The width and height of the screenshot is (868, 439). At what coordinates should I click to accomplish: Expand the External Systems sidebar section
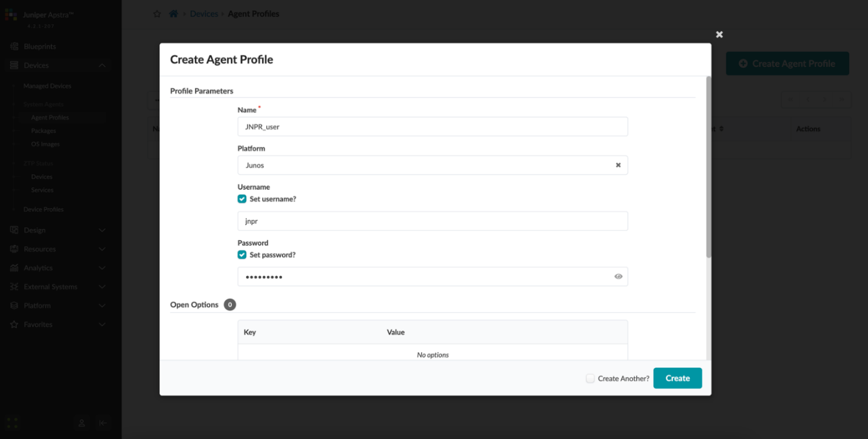point(102,287)
